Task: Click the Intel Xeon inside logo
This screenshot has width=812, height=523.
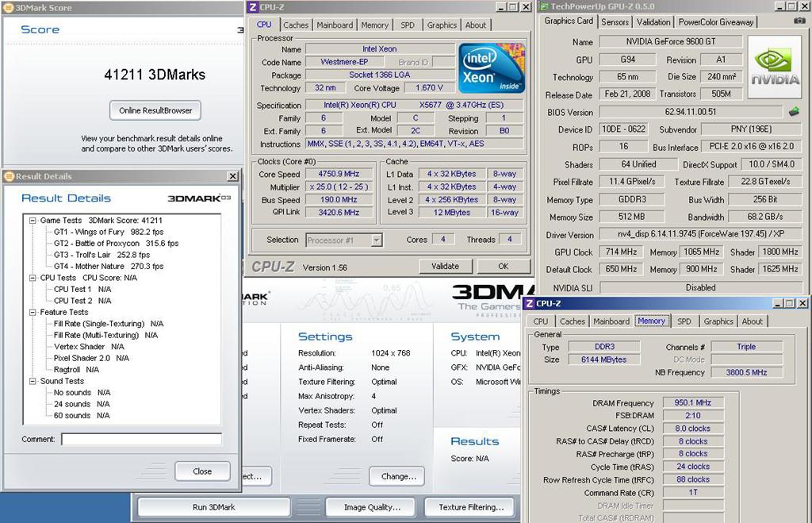Action: pyautogui.click(x=492, y=68)
